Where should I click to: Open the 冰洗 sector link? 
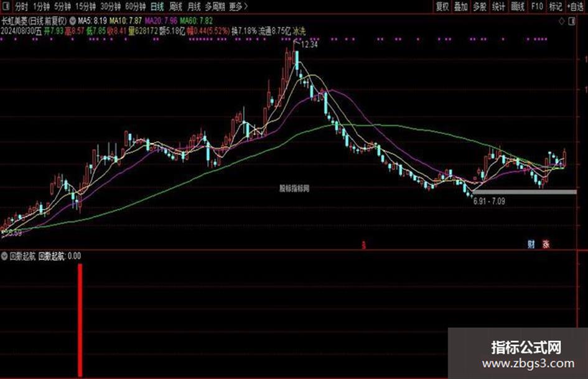click(x=299, y=31)
